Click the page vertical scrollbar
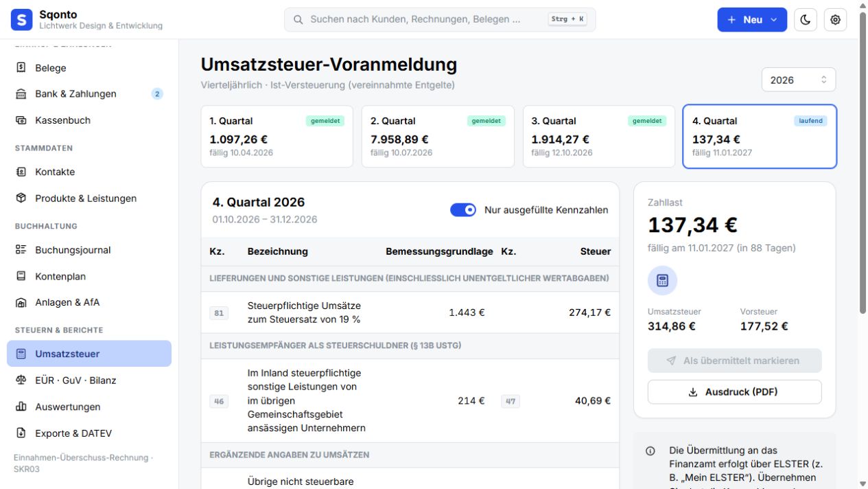Screen dimensions: 868x489 tap(863, 163)
